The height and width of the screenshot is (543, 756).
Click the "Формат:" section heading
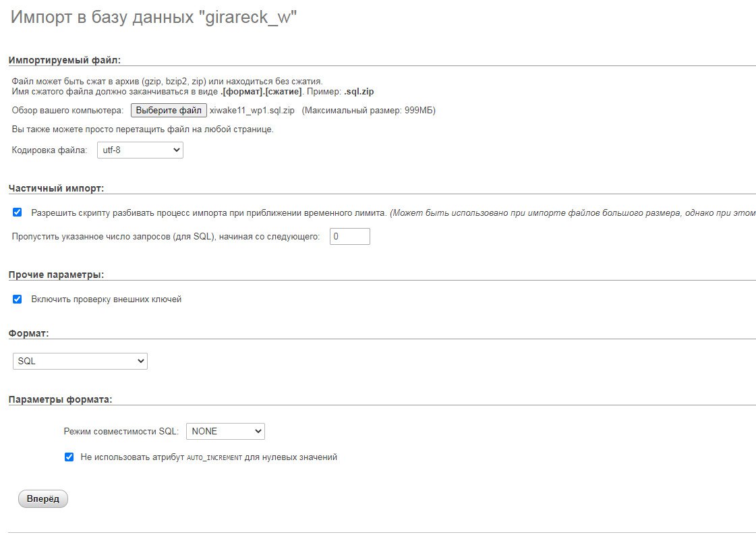[x=29, y=333]
